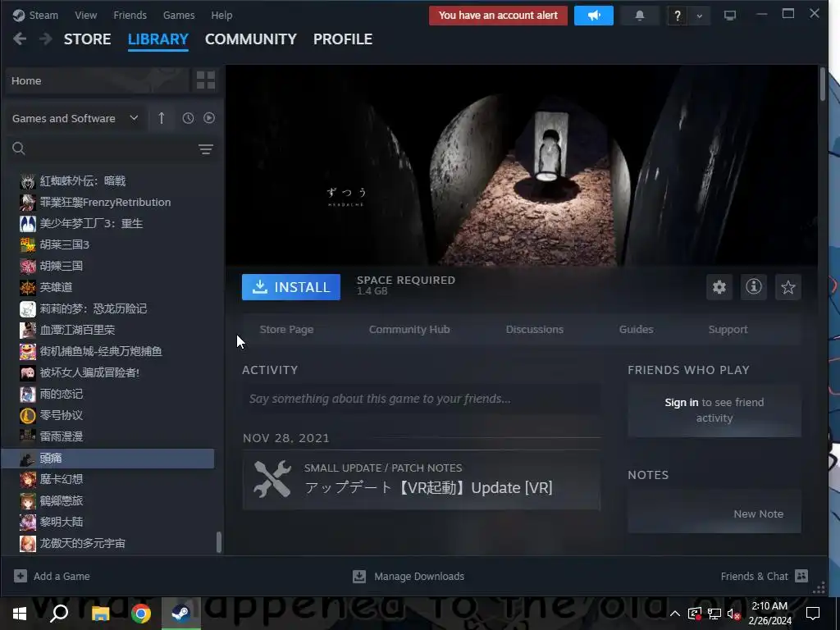Open Windows Start menu

[x=20, y=614]
